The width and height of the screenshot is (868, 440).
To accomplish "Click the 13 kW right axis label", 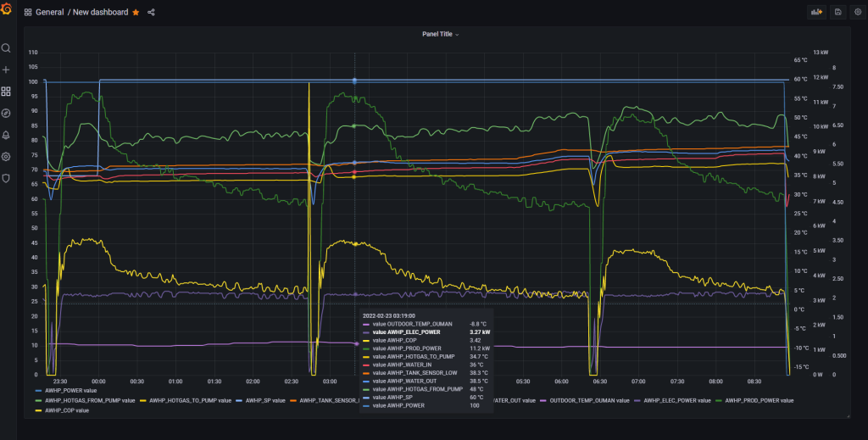I will tap(821, 53).
